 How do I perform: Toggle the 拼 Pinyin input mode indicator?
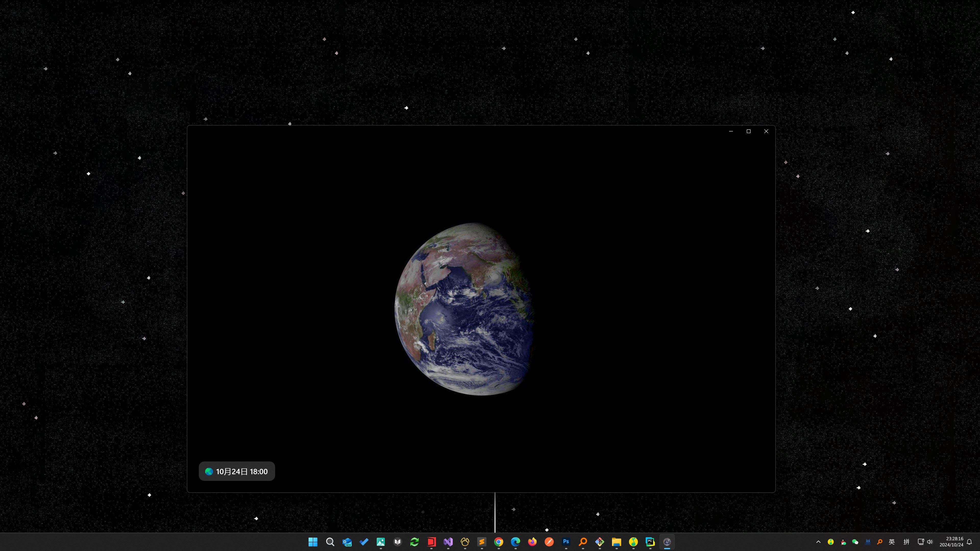(x=906, y=542)
